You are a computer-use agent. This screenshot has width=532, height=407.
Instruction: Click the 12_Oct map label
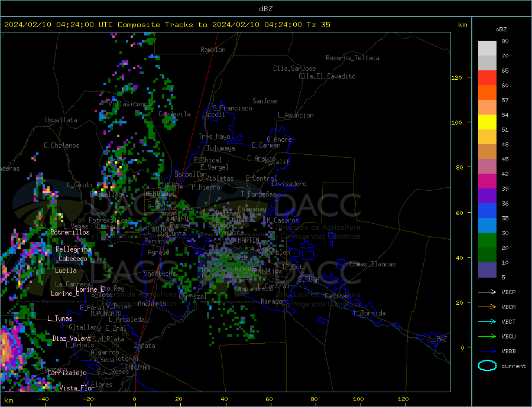[x=292, y=267]
